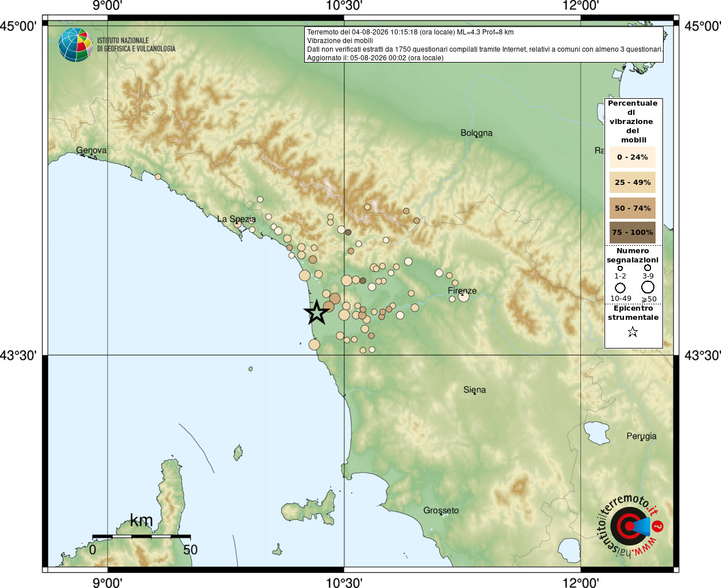
Task: Click the top 10°30' longitude label
Action: pyautogui.click(x=344, y=6)
